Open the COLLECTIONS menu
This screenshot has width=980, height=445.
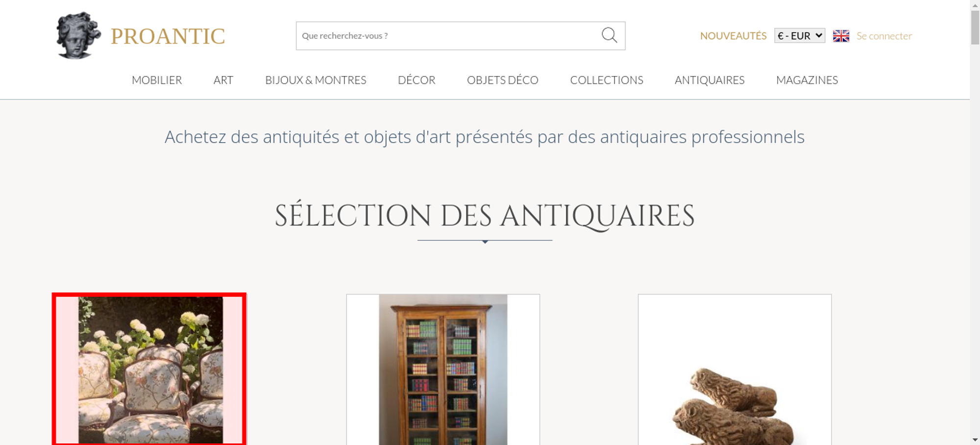pos(607,80)
